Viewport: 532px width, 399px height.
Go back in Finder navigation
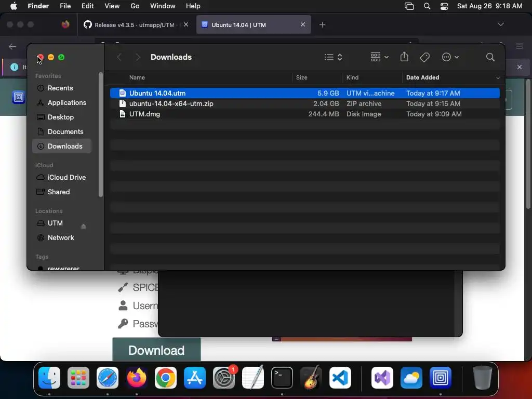(x=119, y=57)
